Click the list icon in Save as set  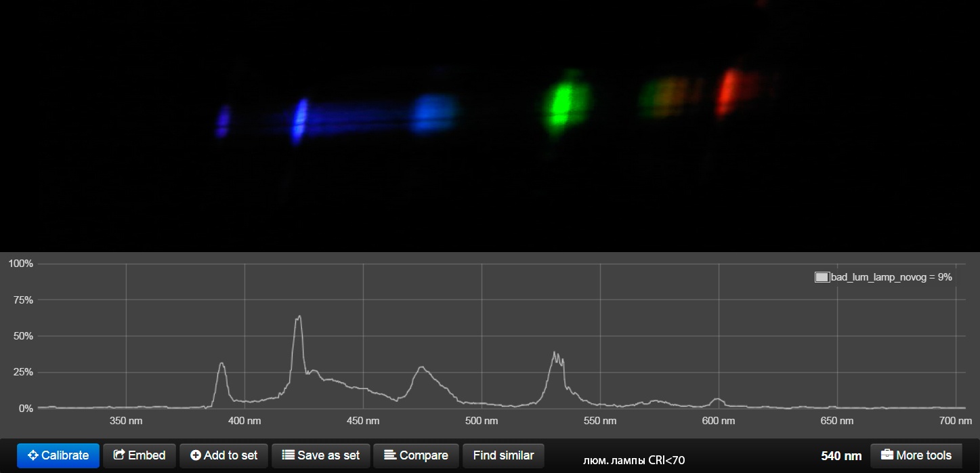(288, 455)
